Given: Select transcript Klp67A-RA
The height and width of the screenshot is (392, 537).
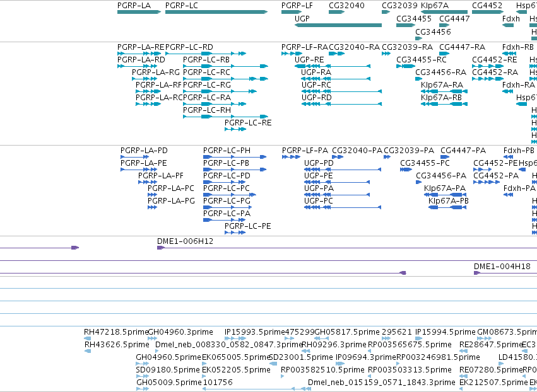Looking at the screenshot, I should click(442, 85).
